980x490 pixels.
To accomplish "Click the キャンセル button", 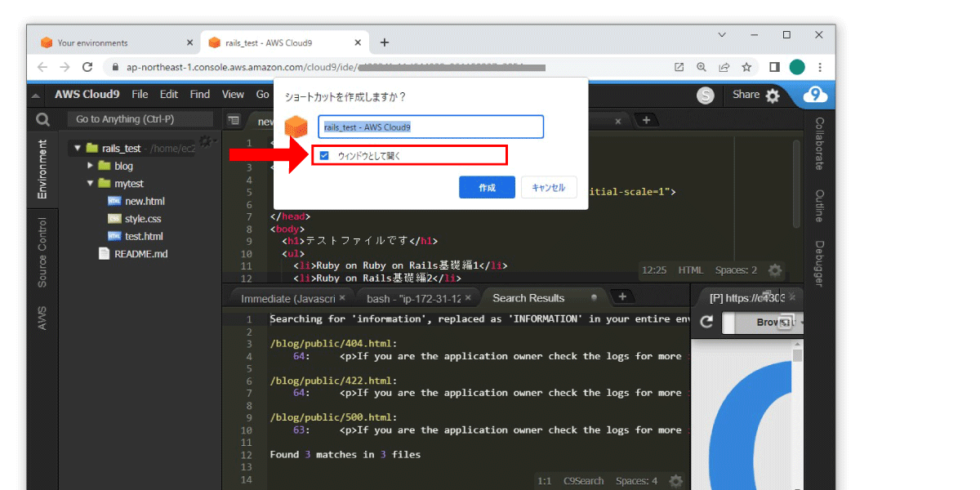I will (x=549, y=187).
